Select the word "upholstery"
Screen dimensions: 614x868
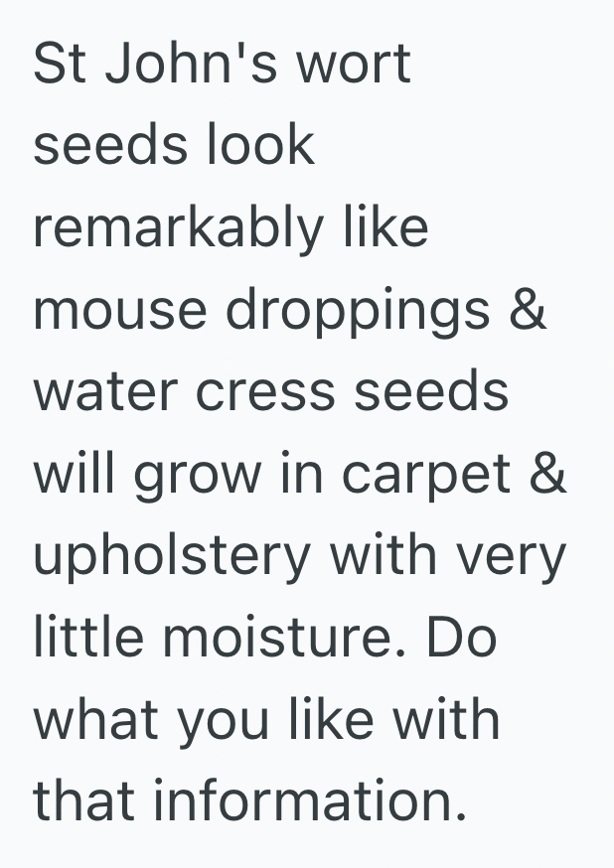pyautogui.click(x=172, y=556)
